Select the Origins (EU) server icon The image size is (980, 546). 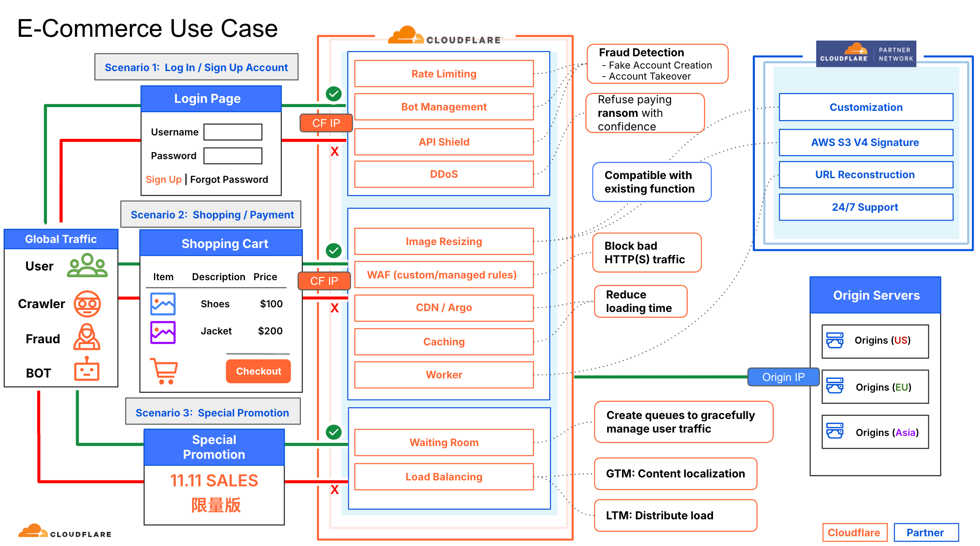pos(835,386)
